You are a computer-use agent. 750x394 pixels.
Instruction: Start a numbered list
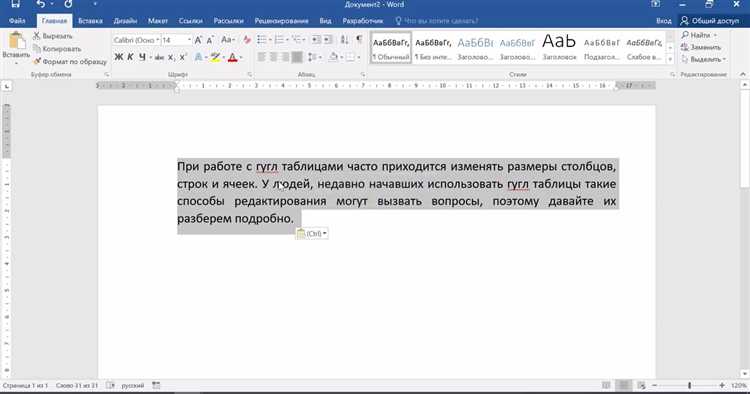pos(279,40)
